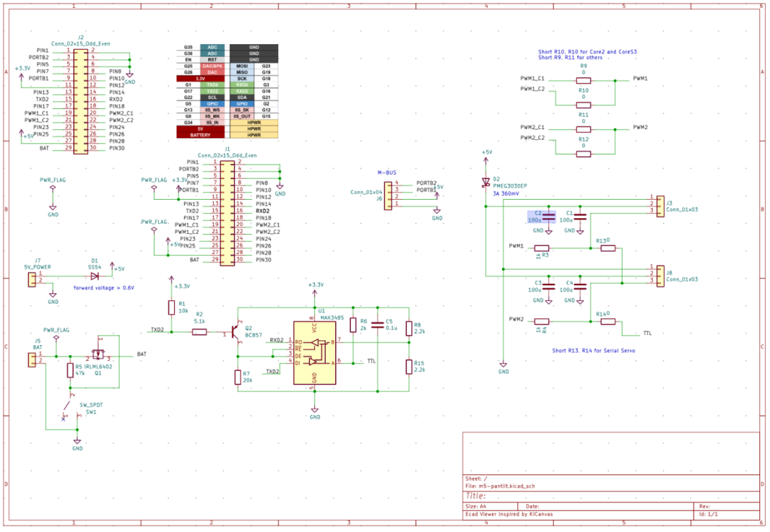Select the J2 2x15 connector body
The height and width of the screenshot is (532, 770).
[81, 101]
